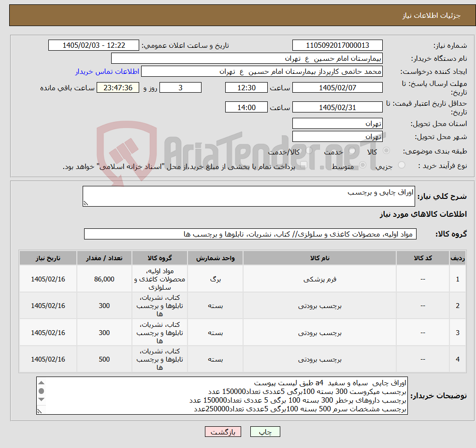Click date 1405/02/16 in row 1
The height and width of the screenshot is (448, 476).
click(x=48, y=280)
